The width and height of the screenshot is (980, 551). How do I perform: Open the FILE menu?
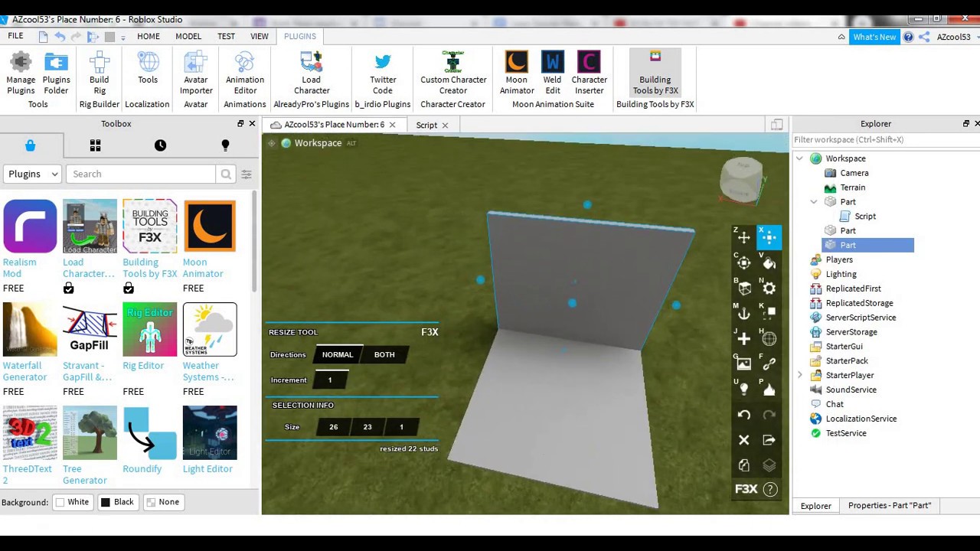pyautogui.click(x=15, y=36)
